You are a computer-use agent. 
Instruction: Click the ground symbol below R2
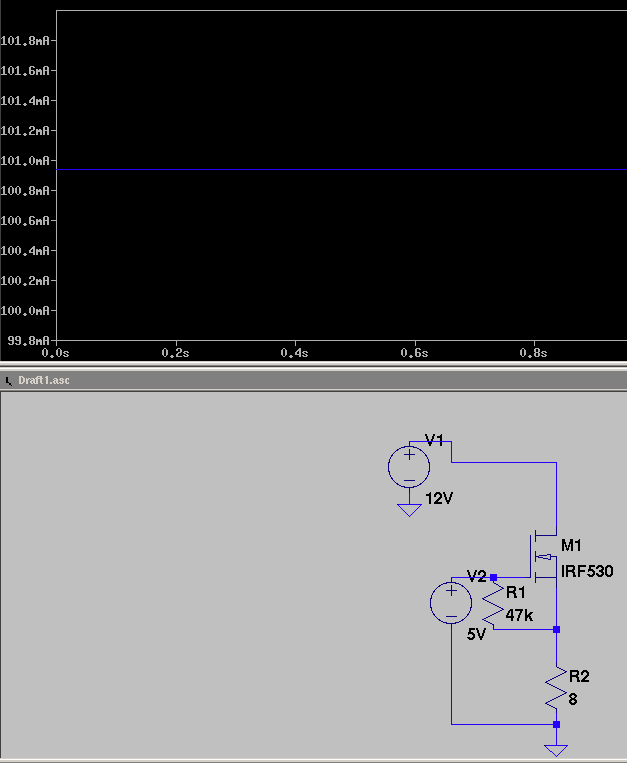pos(556,750)
